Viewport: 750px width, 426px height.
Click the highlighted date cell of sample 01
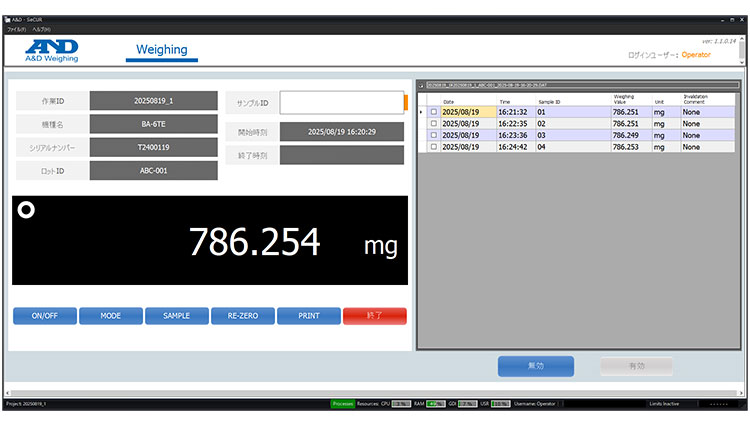(x=468, y=112)
